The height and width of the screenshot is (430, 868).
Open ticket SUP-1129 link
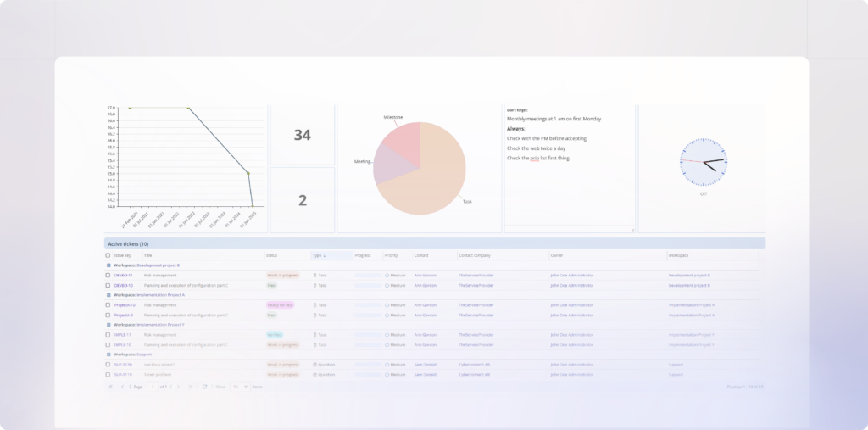[124, 365]
